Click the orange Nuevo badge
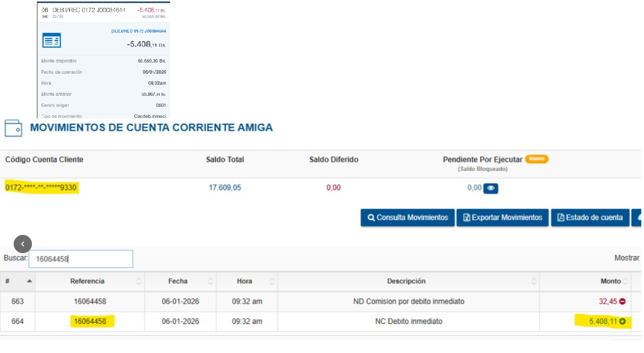The height and width of the screenshot is (353, 644). click(536, 159)
